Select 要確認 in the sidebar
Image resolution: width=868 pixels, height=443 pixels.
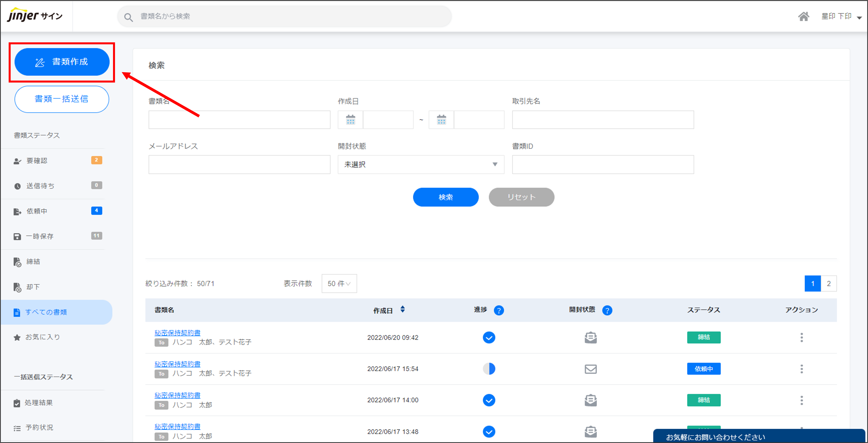click(37, 161)
